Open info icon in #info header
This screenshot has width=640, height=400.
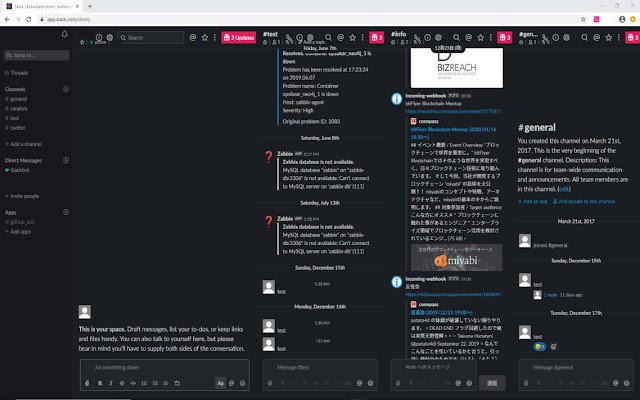point(427,38)
